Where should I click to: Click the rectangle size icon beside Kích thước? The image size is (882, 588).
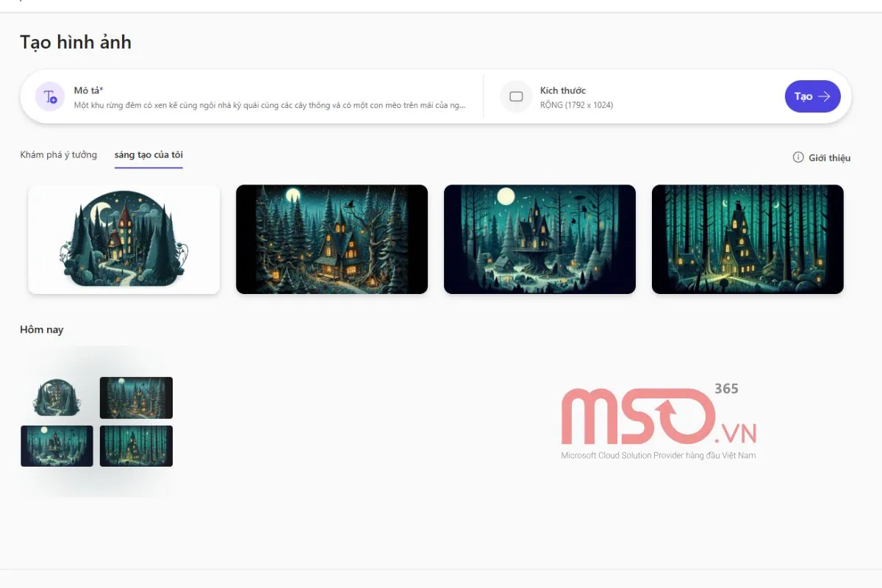[516, 96]
